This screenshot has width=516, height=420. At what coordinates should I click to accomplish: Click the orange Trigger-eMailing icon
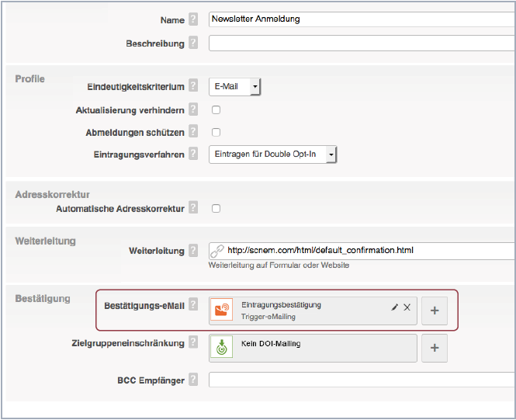(x=223, y=311)
